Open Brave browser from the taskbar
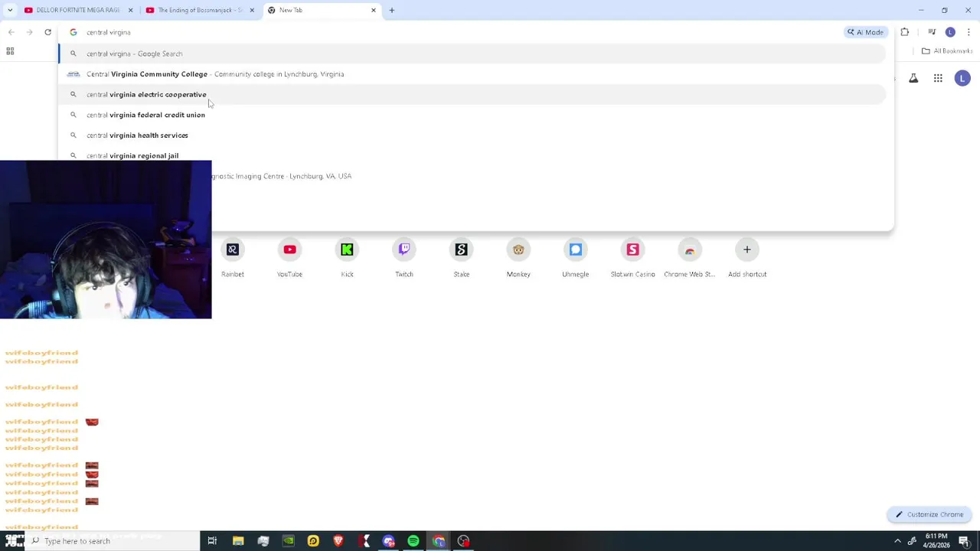 click(338, 541)
